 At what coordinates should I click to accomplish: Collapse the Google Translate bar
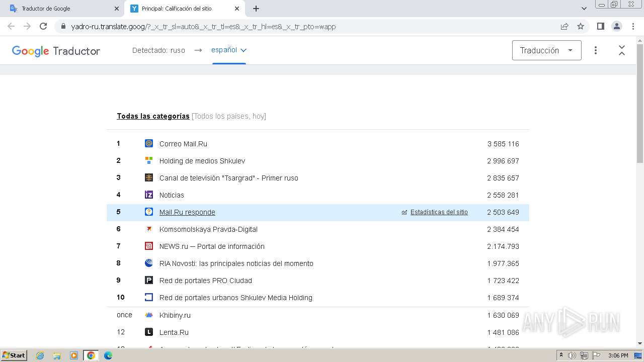622,50
